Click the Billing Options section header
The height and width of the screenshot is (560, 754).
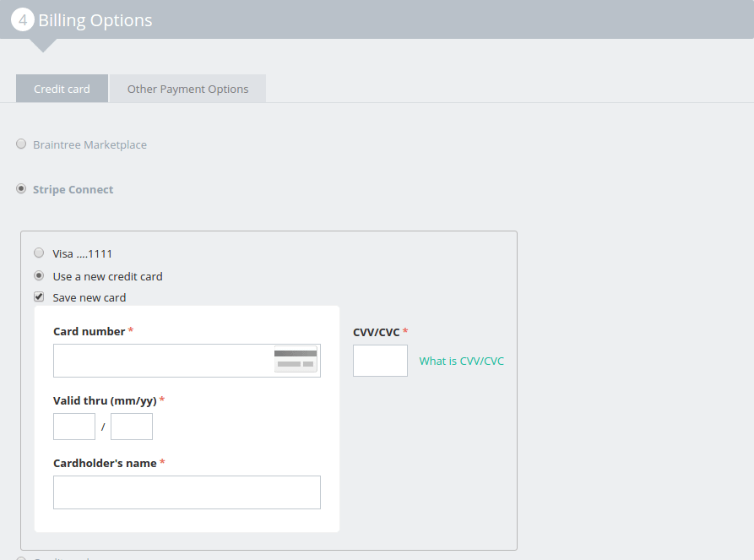tap(95, 20)
